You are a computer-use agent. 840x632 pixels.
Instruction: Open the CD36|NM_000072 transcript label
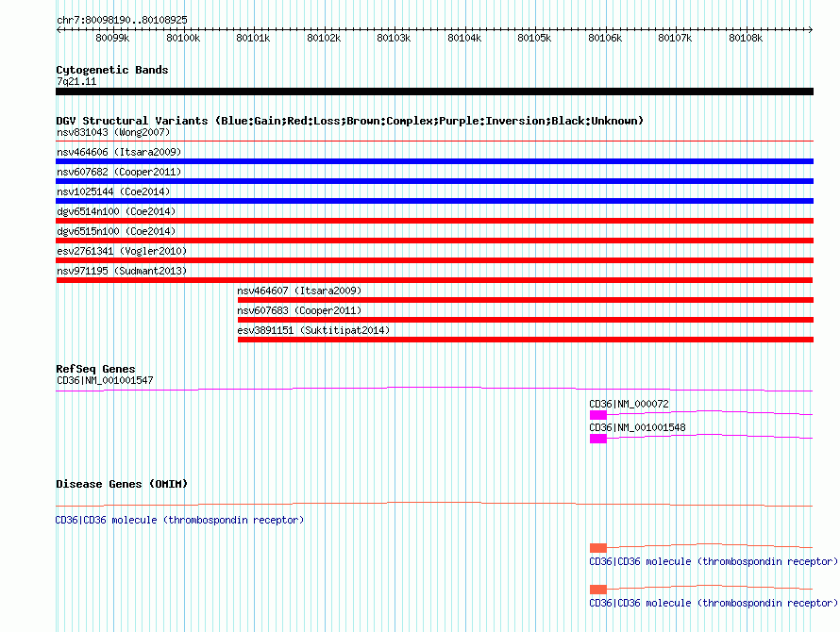click(x=629, y=404)
